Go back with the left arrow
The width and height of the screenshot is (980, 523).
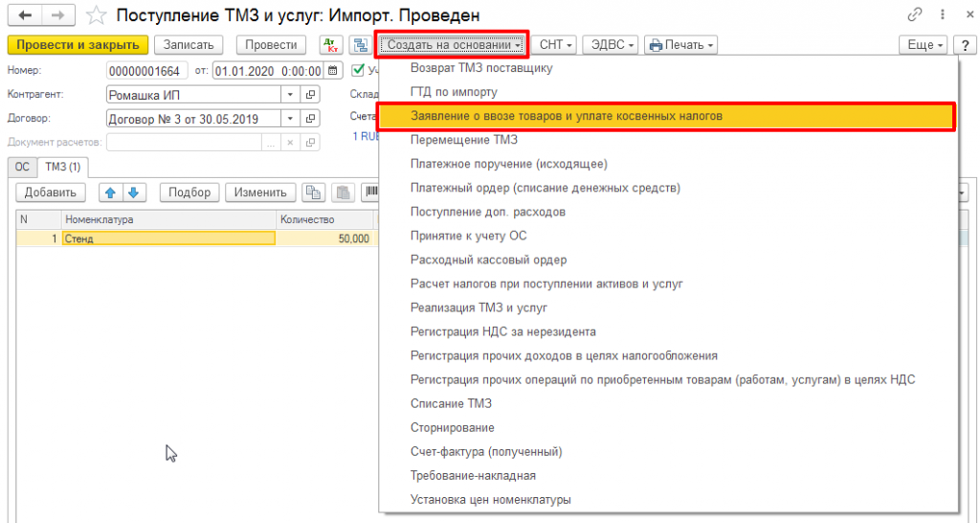pyautogui.click(x=25, y=15)
